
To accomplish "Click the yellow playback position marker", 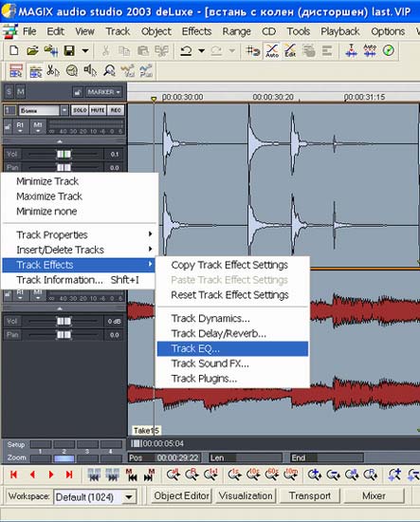I will (154, 99).
